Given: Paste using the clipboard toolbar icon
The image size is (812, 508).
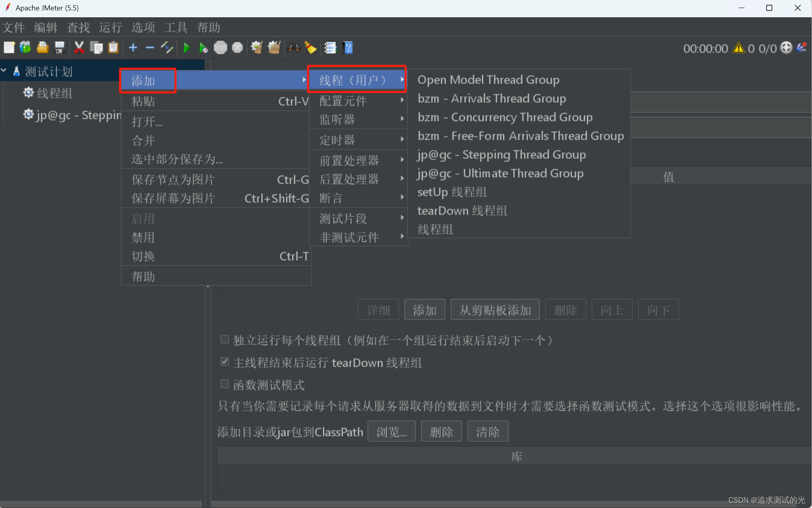Looking at the screenshot, I should 114,48.
